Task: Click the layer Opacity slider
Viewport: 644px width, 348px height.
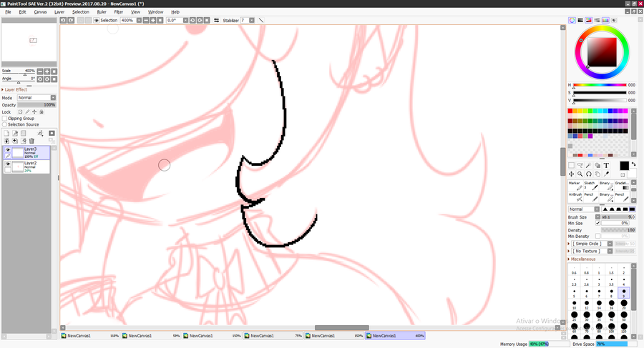Action: pos(36,104)
